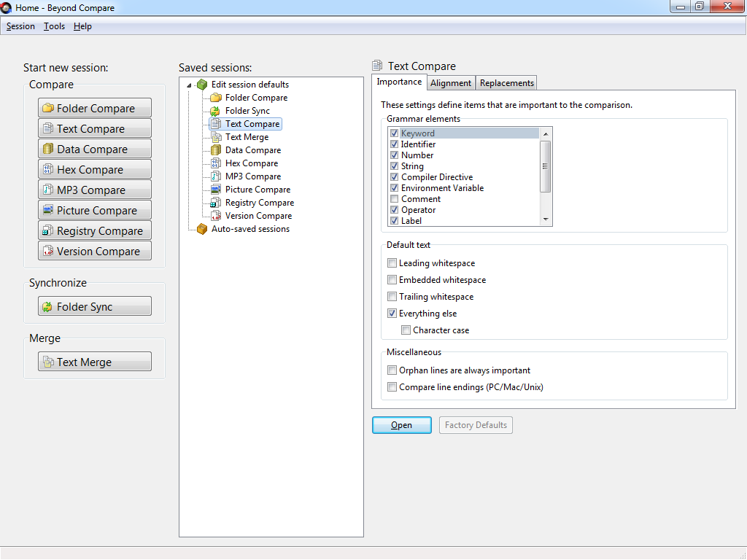Enable Character case checkbox

[x=406, y=330]
